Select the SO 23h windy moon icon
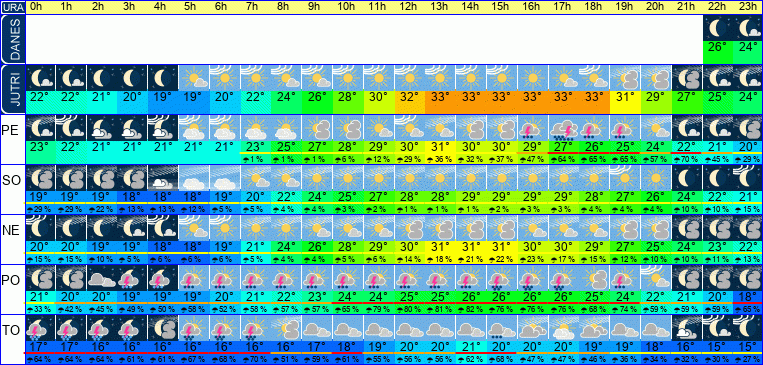Screen dimensions: 763x365 (x=748, y=178)
